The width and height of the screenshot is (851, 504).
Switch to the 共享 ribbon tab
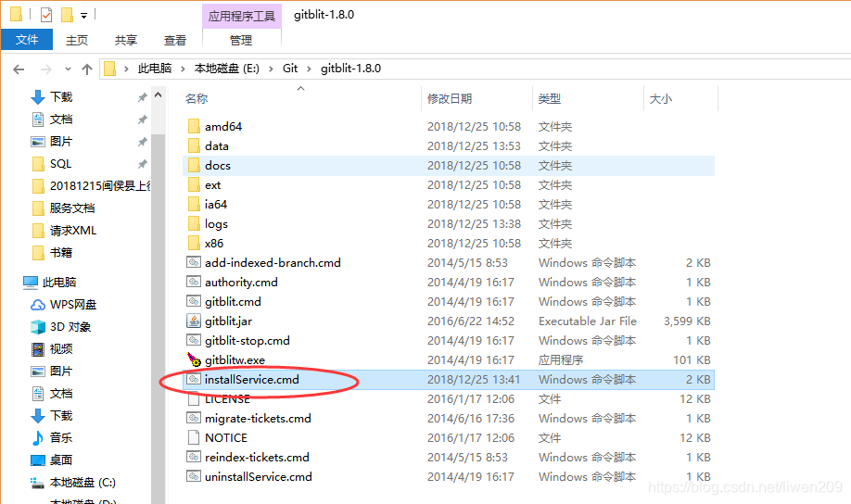(126, 40)
